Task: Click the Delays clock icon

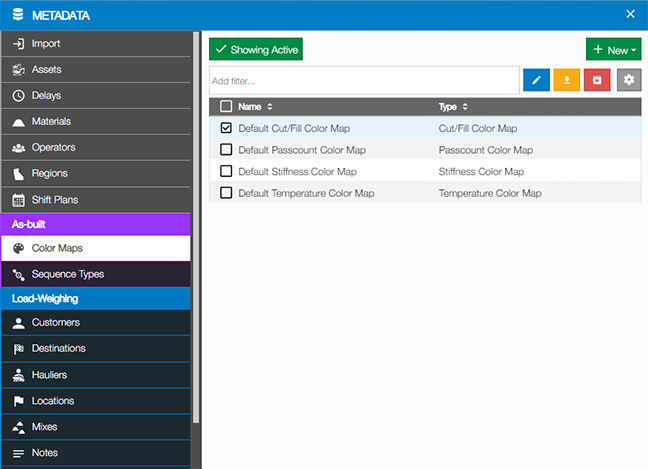Action: (18, 95)
